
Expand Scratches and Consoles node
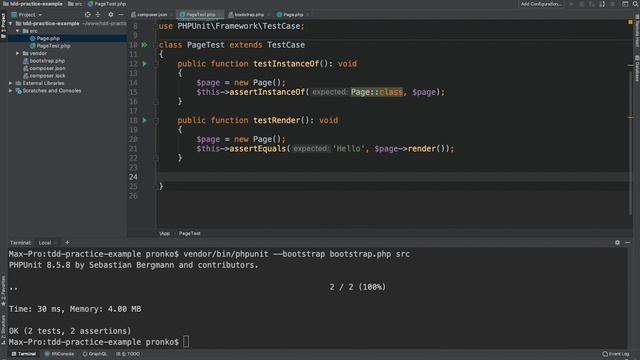[11, 91]
